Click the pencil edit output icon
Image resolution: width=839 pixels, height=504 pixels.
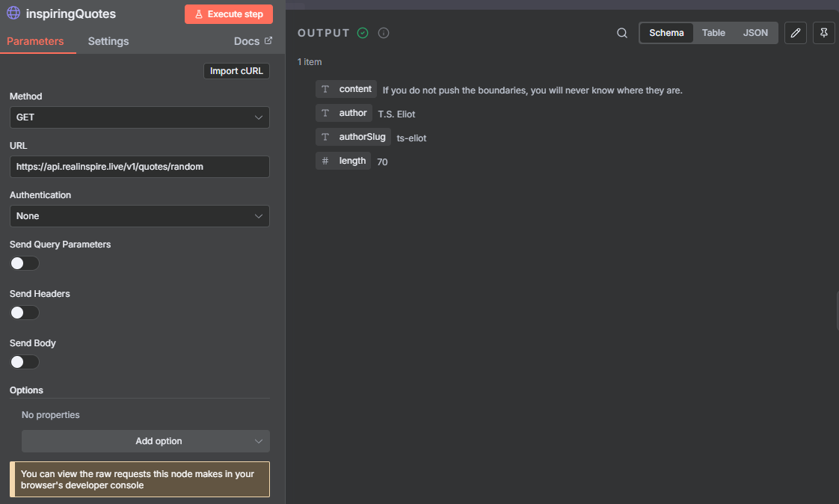point(796,33)
